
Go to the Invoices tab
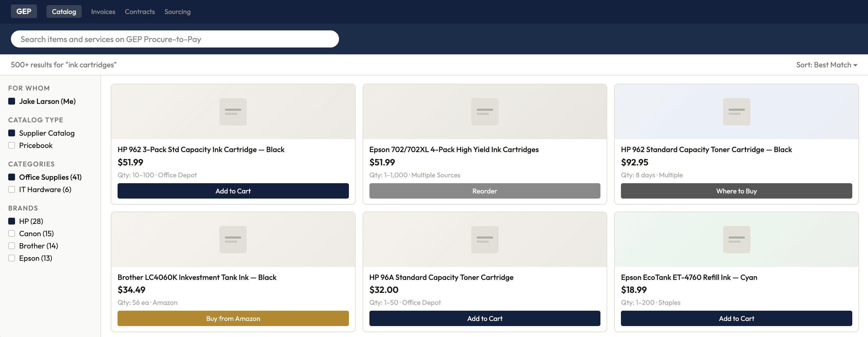(103, 12)
